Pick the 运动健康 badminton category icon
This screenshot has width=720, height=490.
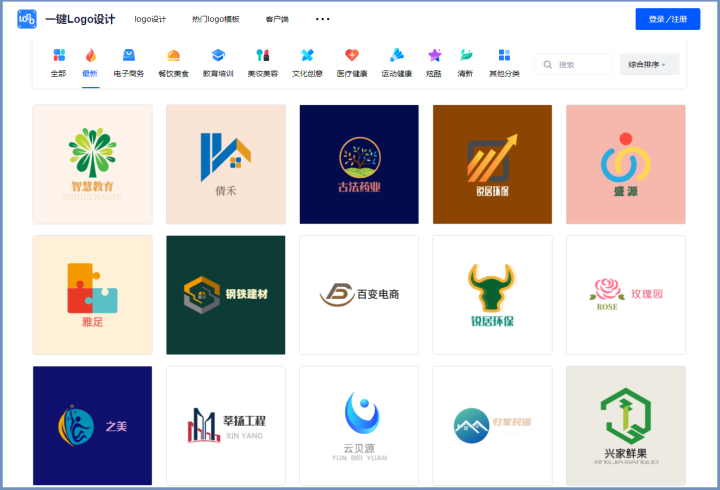(396, 56)
